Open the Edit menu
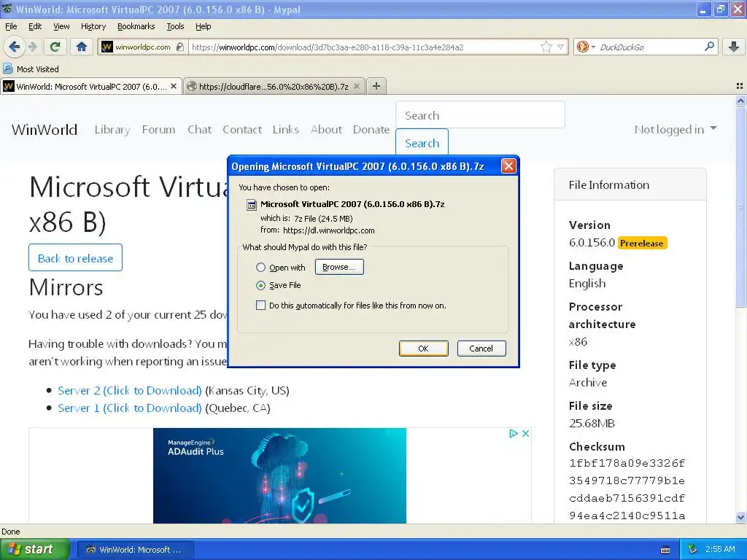Screen dimensions: 747x560 pyautogui.click(x=35, y=26)
